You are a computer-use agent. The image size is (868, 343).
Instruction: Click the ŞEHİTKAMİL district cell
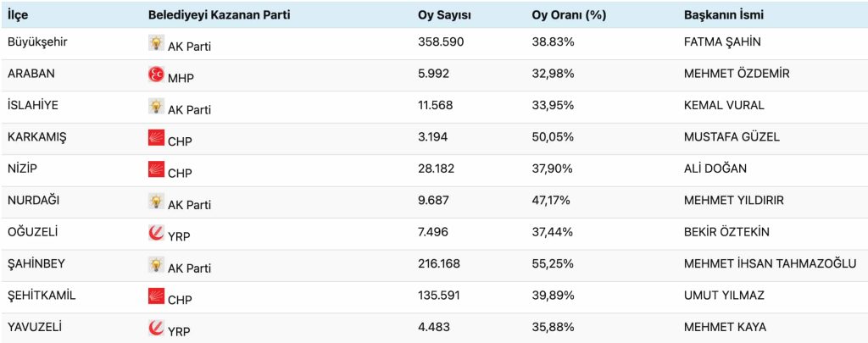point(42,295)
